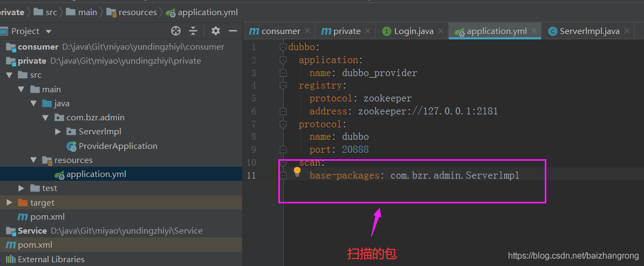Expand the ServerImpl package
This screenshot has width=644, height=266.
click(x=58, y=132)
